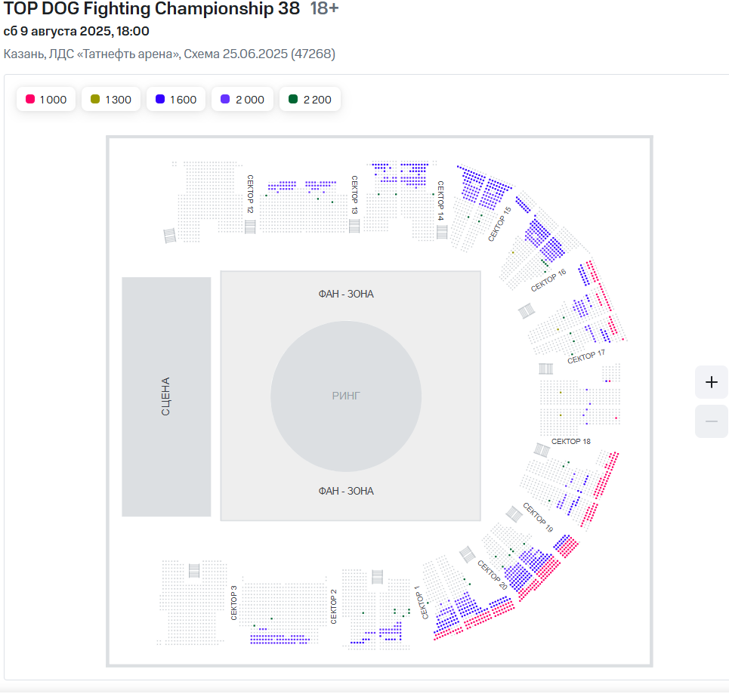Click the staircase icon beside Сектор 12 label
The image size is (729, 700).
click(x=250, y=227)
